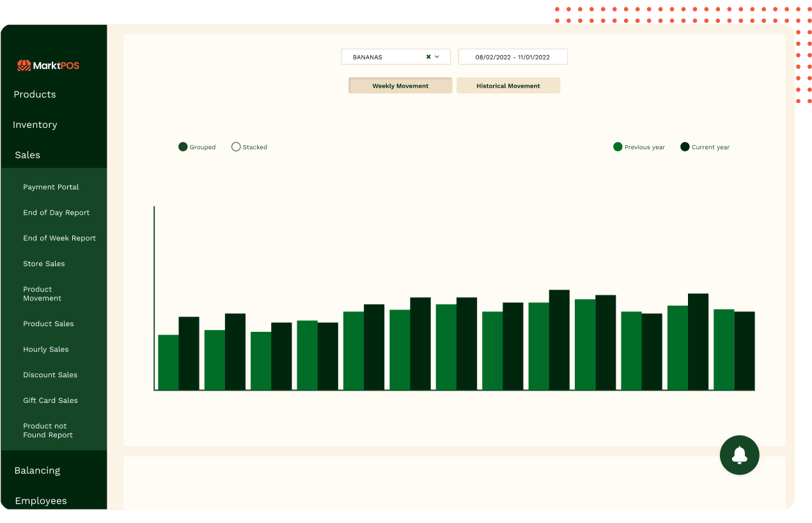The height and width of the screenshot is (523, 812).
Task: Click the tallest Current year bar
Action: click(x=559, y=340)
